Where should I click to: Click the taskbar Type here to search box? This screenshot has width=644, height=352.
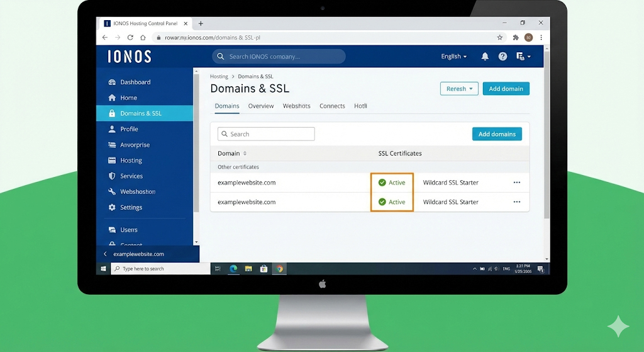[160, 268]
